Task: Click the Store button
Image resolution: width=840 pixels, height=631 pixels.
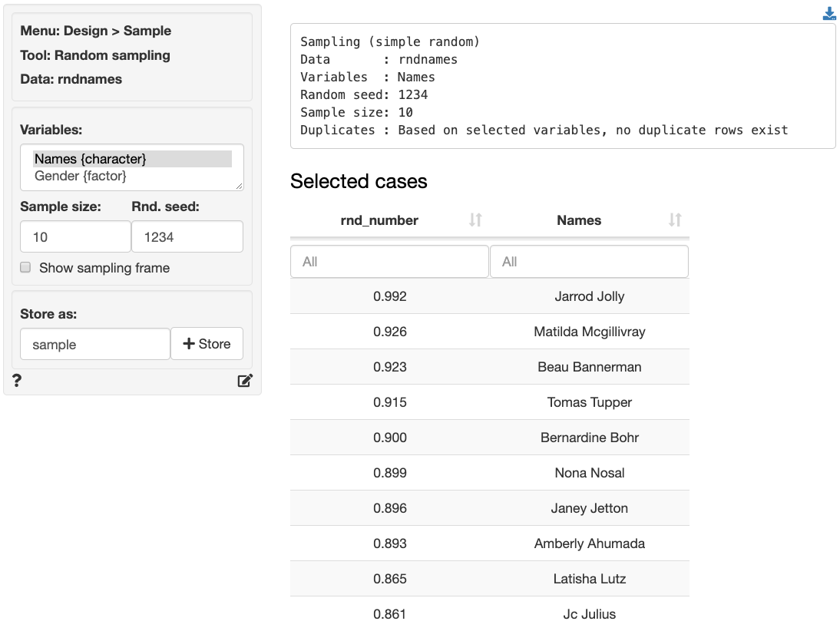Action: [x=207, y=344]
